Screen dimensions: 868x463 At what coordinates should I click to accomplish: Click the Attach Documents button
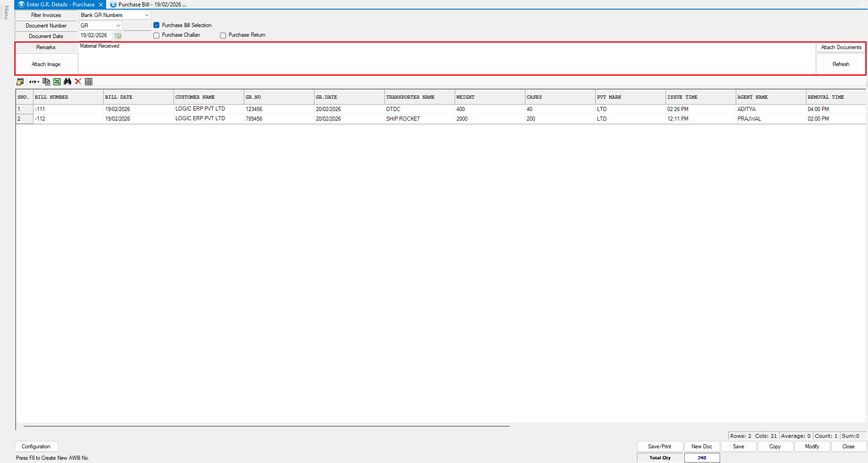tap(840, 47)
